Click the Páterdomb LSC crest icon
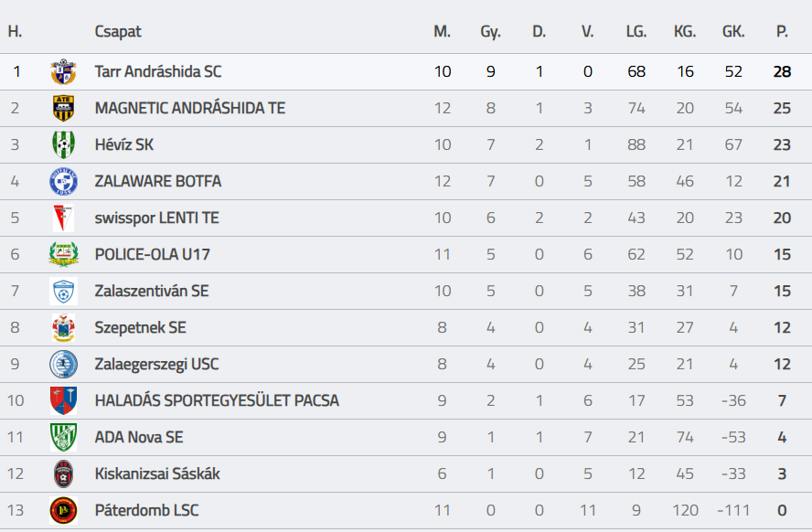 (x=63, y=510)
